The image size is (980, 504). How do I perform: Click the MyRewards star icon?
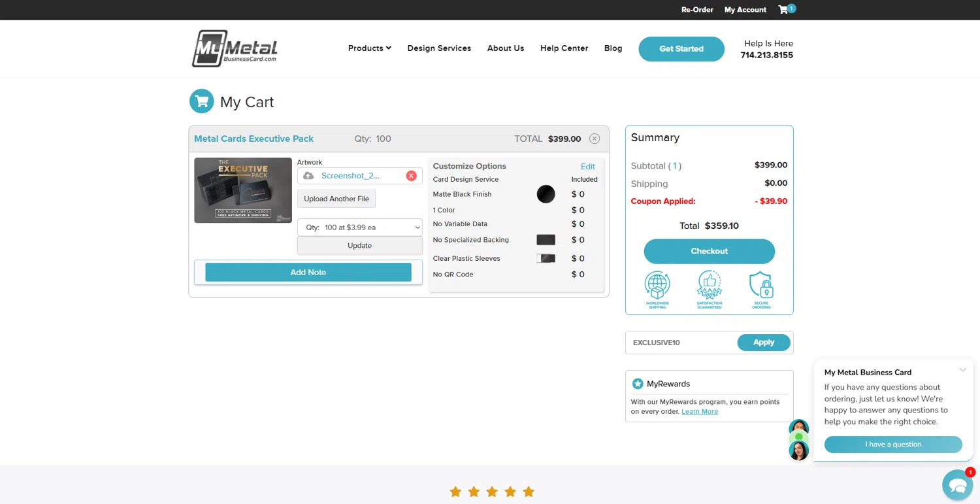(x=638, y=384)
